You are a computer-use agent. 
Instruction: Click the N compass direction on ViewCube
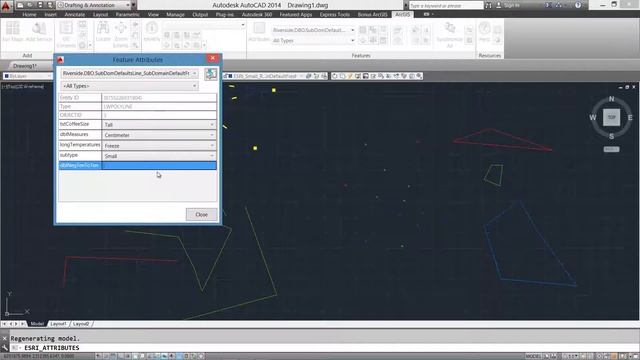(611, 99)
